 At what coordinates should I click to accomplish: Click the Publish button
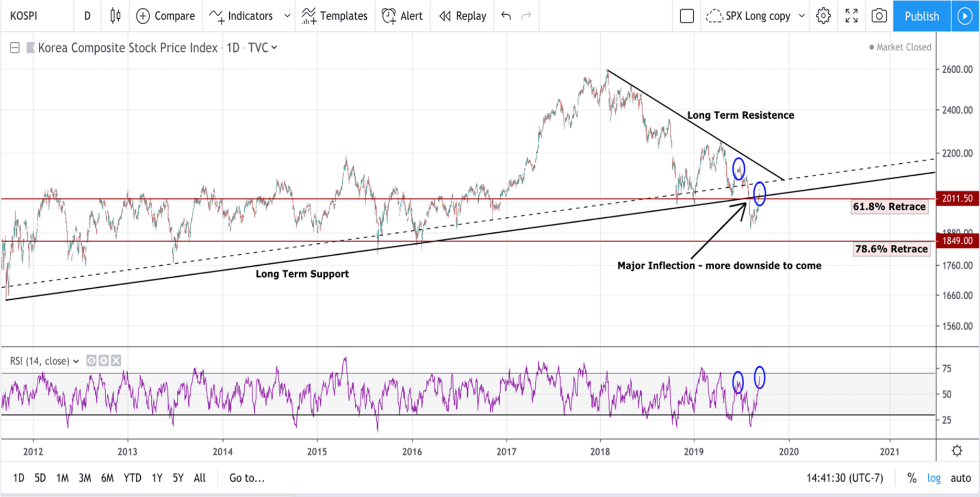922,16
